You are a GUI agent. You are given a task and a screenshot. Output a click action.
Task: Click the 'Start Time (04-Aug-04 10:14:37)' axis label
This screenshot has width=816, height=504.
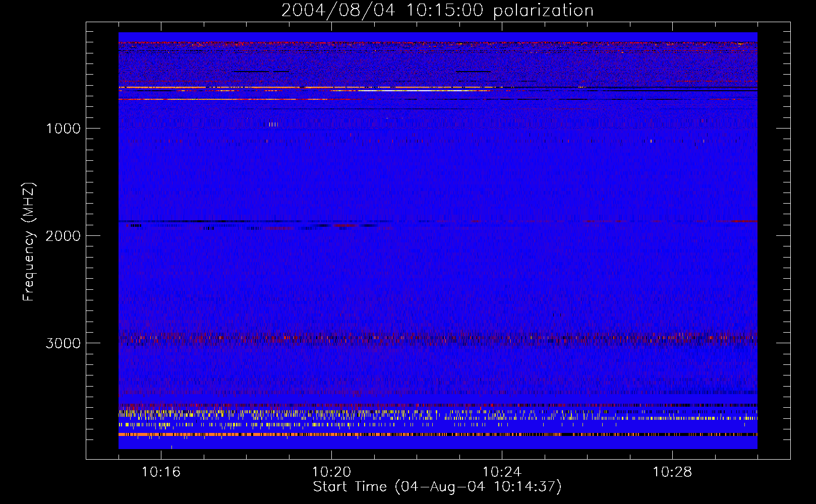(437, 487)
